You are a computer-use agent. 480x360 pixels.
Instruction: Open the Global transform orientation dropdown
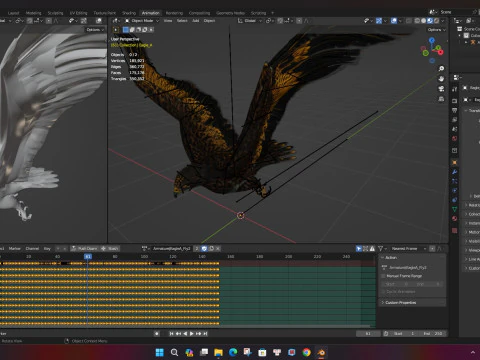[251, 21]
